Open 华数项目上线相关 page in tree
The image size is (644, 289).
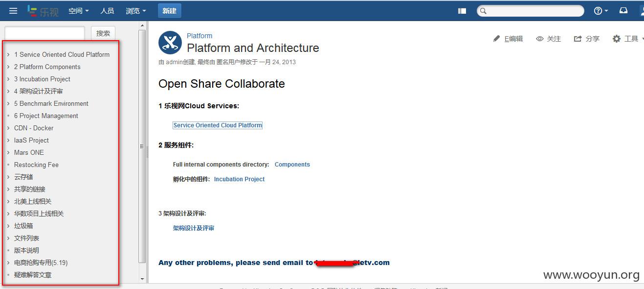pyautogui.click(x=39, y=214)
